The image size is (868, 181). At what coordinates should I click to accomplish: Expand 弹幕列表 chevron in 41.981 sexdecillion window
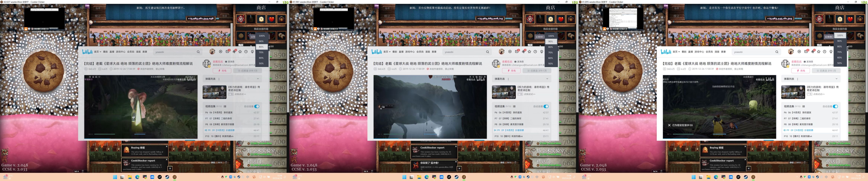click(x=547, y=79)
